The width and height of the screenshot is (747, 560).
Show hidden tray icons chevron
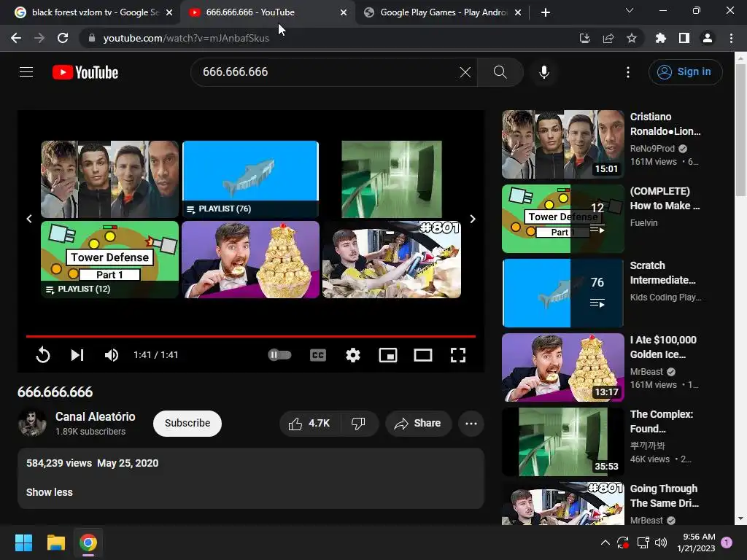pyautogui.click(x=605, y=542)
